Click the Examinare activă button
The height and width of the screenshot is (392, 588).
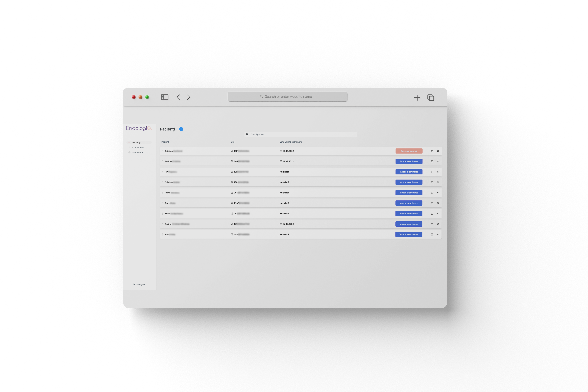[409, 151]
